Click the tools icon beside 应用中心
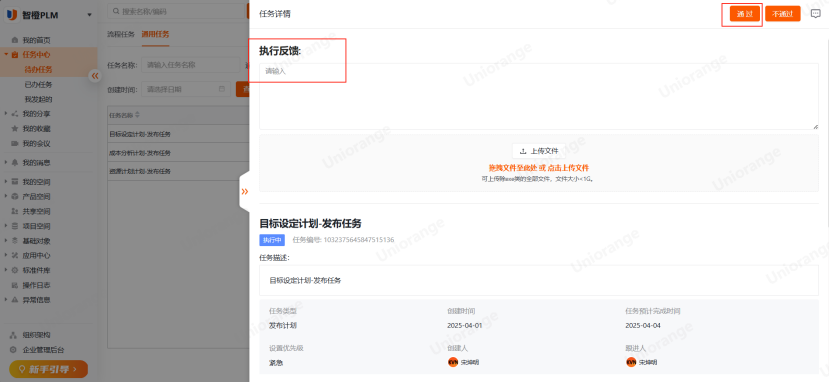Screen dimensions: 829x382 (x=15, y=256)
